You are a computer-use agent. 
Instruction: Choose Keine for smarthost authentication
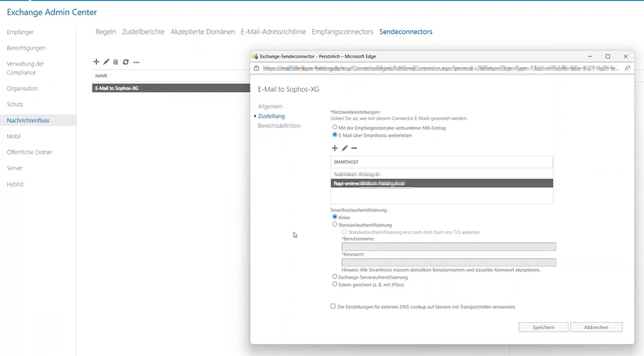click(x=335, y=217)
